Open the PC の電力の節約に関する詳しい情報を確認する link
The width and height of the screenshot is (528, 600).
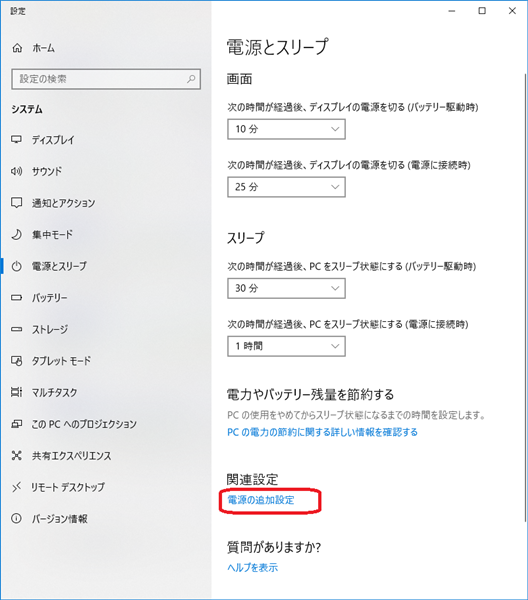[323, 432]
